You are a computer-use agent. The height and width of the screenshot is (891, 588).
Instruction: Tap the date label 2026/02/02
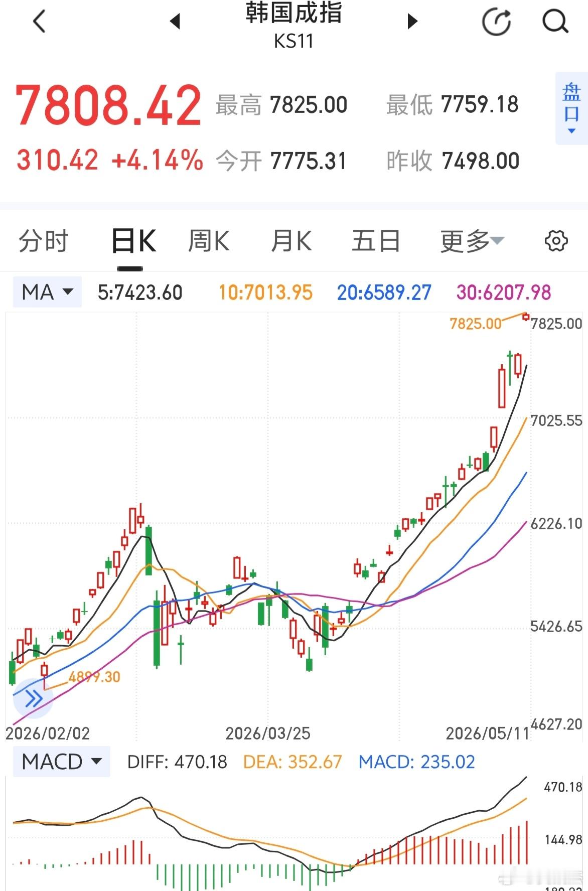coord(48,733)
